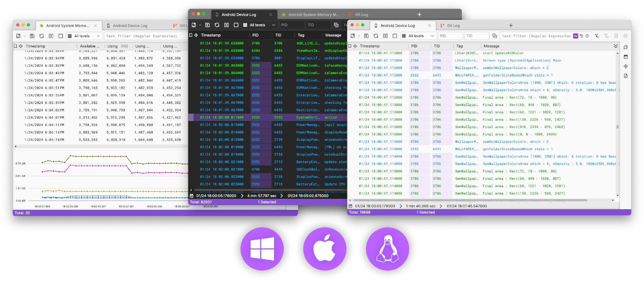The width and height of the screenshot is (644, 285).
Task: Open All levels dropdown in memory monitor window
Action: (84, 36)
